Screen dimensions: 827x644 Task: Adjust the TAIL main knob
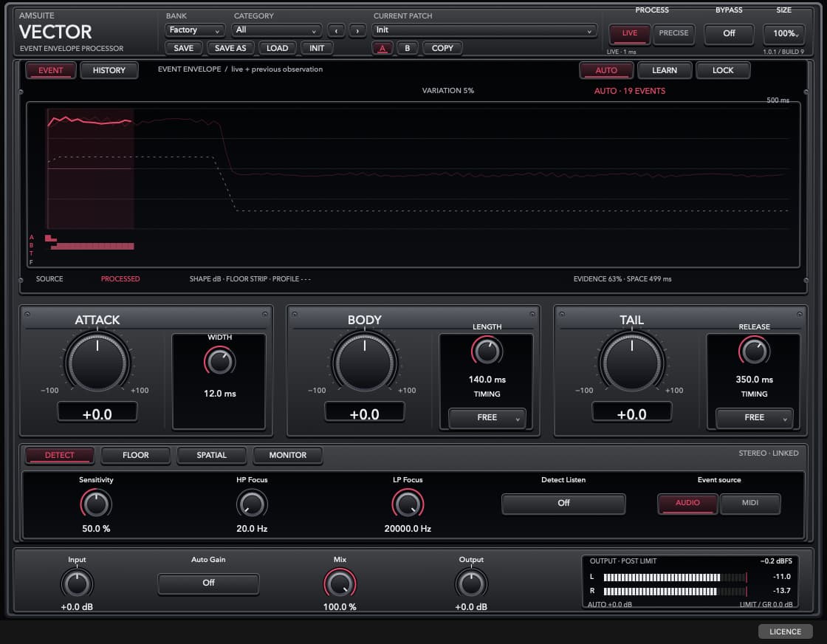[632, 362]
